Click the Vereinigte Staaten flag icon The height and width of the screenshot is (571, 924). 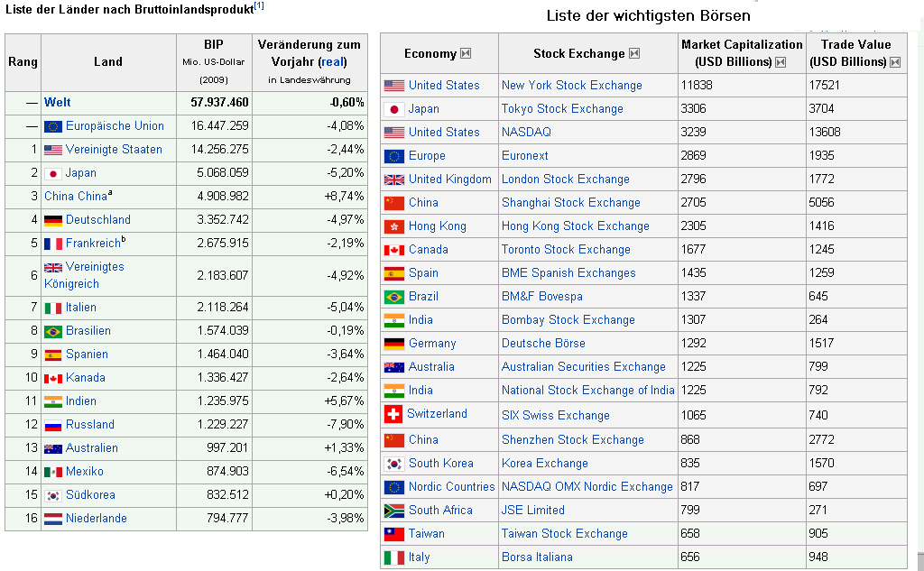(x=53, y=151)
